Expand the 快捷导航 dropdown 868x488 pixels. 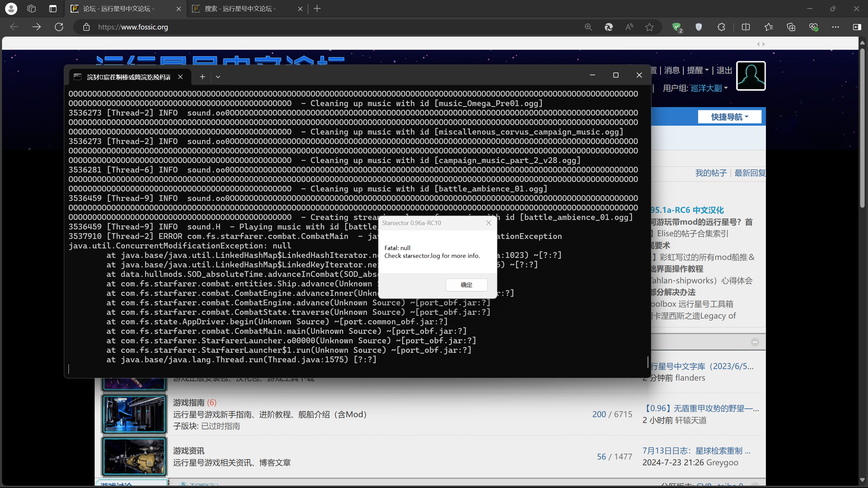tap(729, 117)
